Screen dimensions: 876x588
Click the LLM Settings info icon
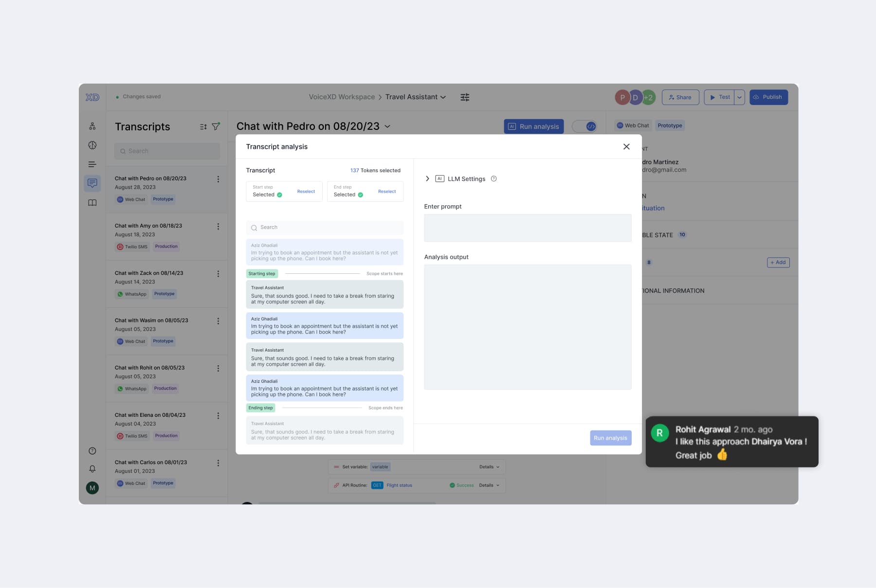point(493,179)
